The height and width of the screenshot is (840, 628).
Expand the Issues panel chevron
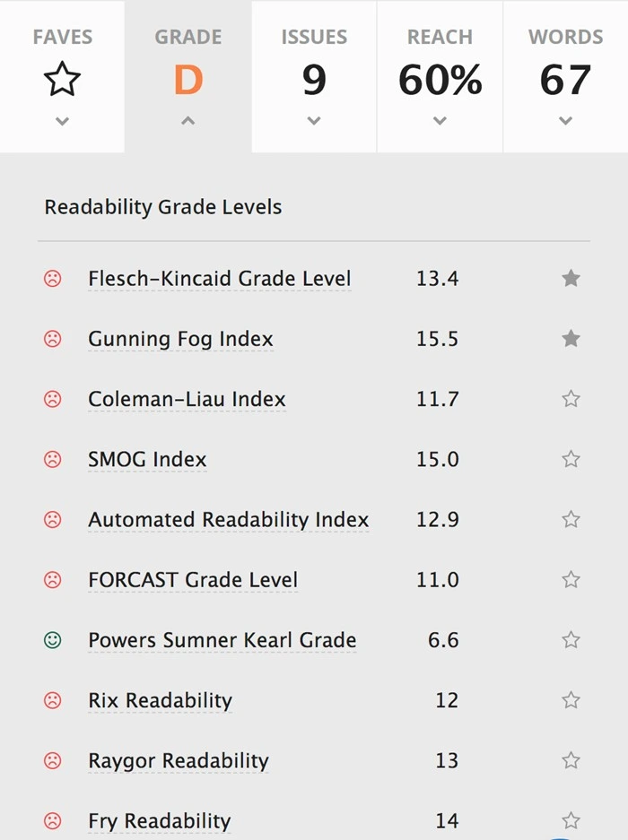pyautogui.click(x=313, y=121)
